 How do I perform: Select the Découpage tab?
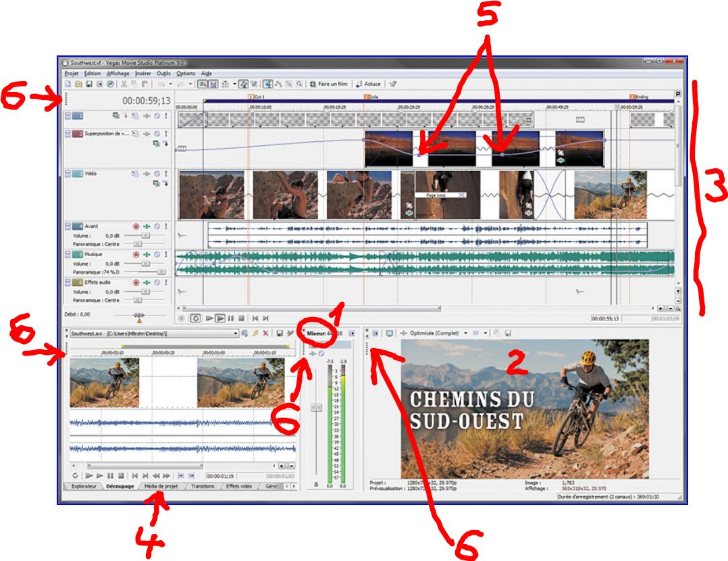pos(120,486)
